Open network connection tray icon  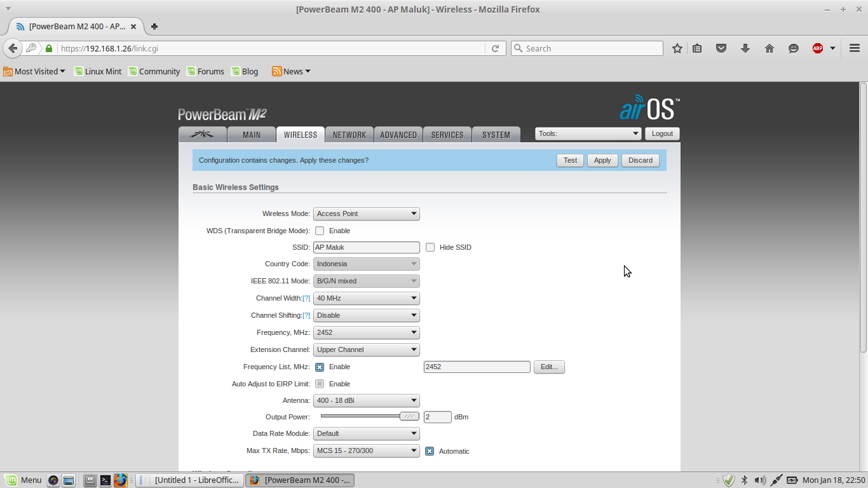(776, 480)
